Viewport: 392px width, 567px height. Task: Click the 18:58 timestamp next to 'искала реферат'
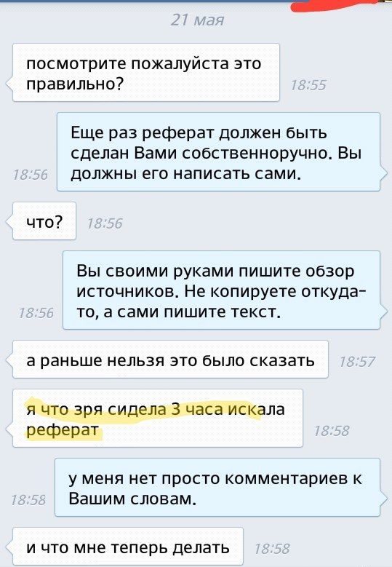tap(332, 431)
